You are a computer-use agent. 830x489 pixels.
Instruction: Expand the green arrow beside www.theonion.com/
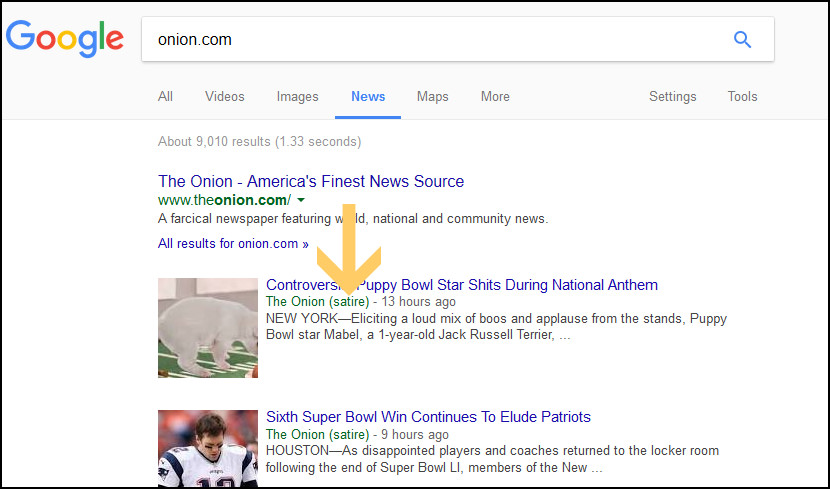301,200
